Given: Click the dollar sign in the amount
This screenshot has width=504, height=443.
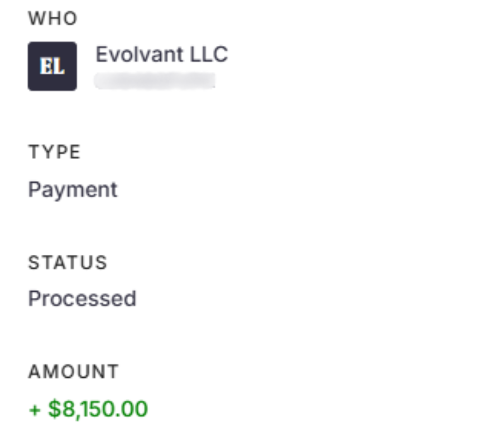Looking at the screenshot, I should (x=54, y=409).
